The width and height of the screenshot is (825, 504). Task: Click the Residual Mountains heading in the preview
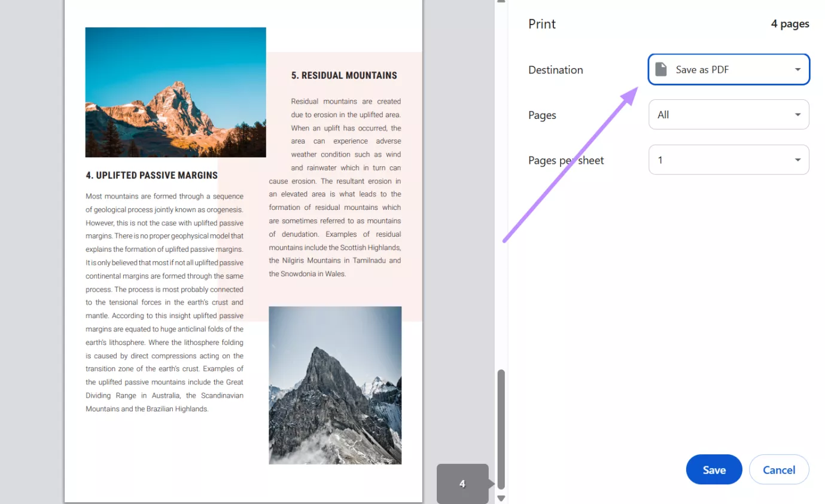344,75
